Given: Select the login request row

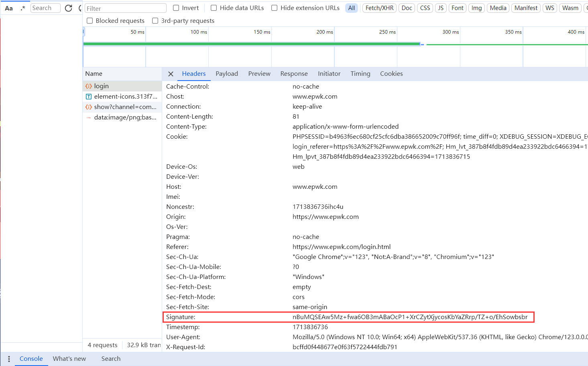Looking at the screenshot, I should click(122, 86).
